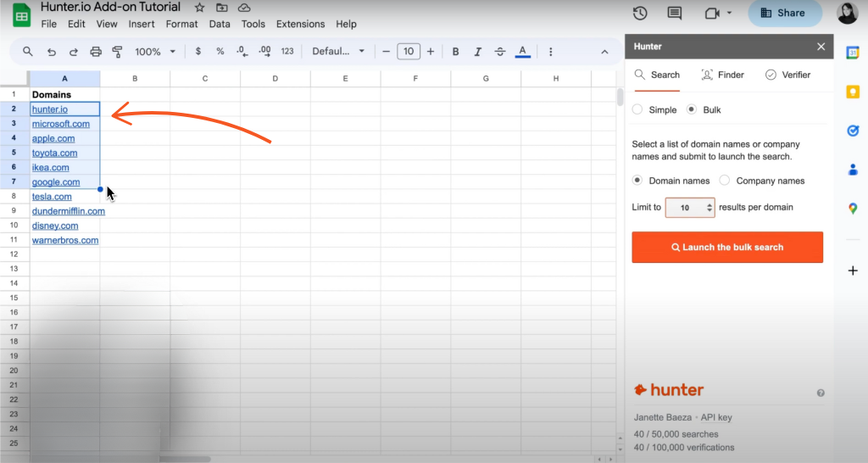
Task: Increase font size with plus button
Action: 430,52
